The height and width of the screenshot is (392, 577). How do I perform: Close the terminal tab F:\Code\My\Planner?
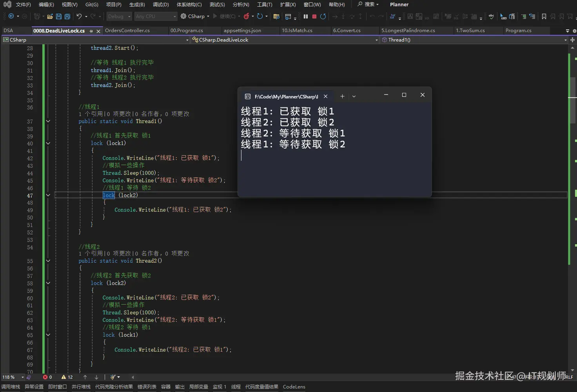coord(325,96)
